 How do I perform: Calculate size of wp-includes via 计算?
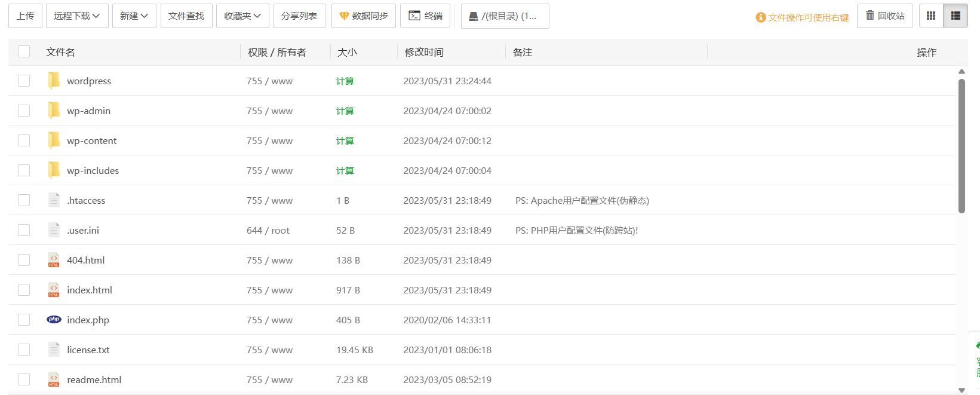click(345, 171)
